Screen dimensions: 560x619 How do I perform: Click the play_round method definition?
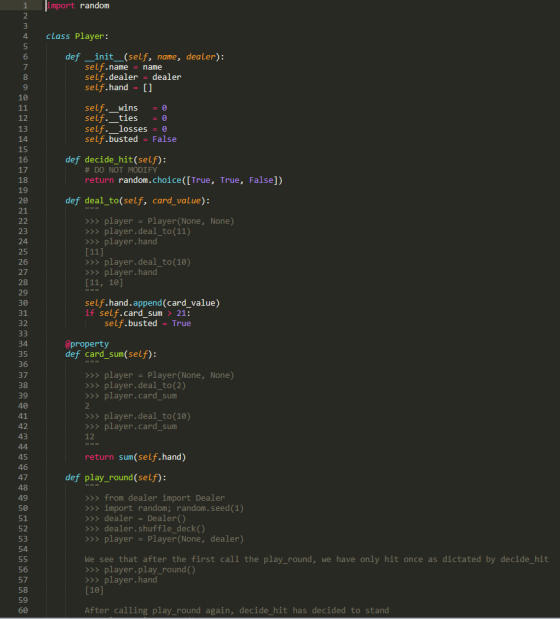116,478
